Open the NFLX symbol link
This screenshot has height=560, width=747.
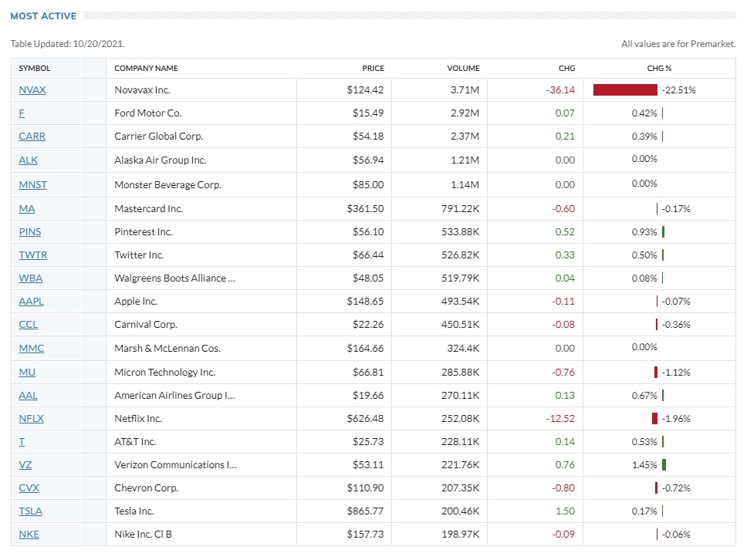click(x=31, y=419)
